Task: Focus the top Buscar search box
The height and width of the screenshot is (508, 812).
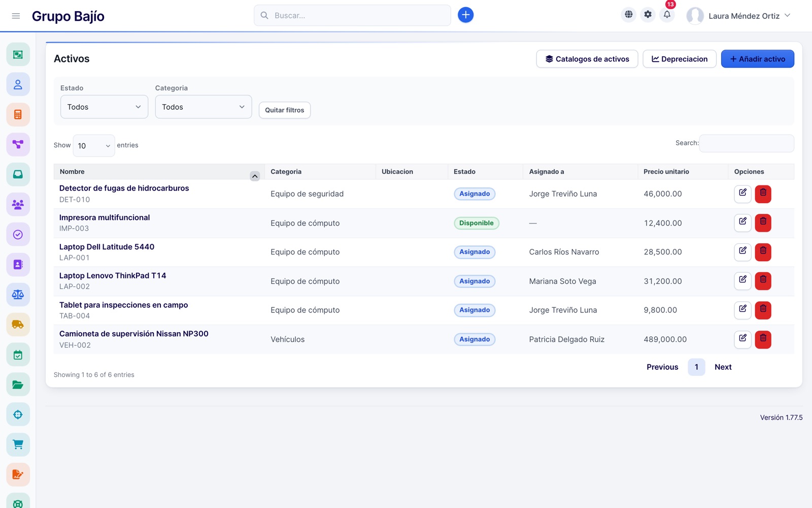Action: click(x=352, y=15)
